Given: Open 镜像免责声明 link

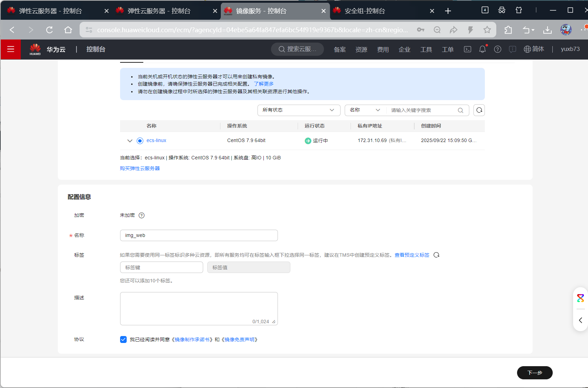Looking at the screenshot, I should pos(239,339).
